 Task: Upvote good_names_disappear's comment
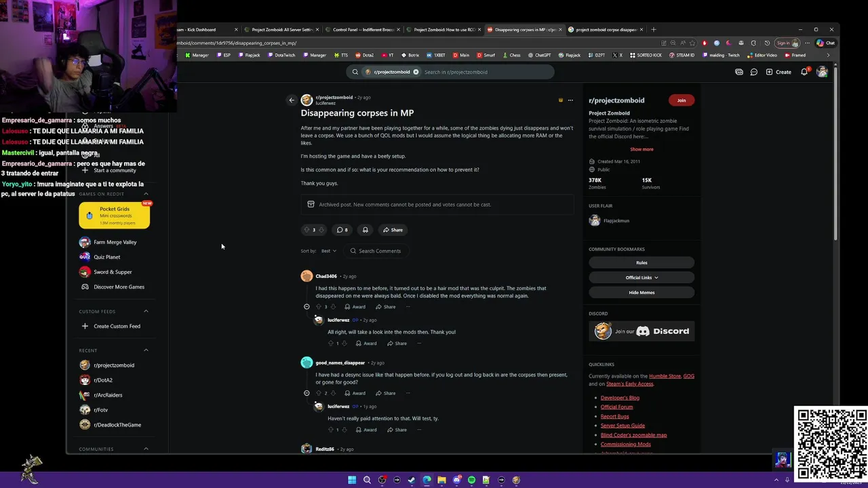[318, 393]
